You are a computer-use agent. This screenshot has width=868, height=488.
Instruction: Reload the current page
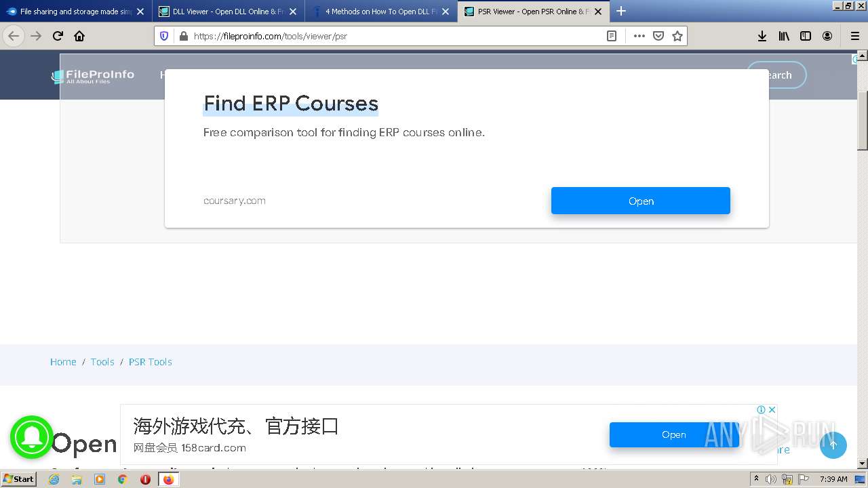click(x=58, y=36)
